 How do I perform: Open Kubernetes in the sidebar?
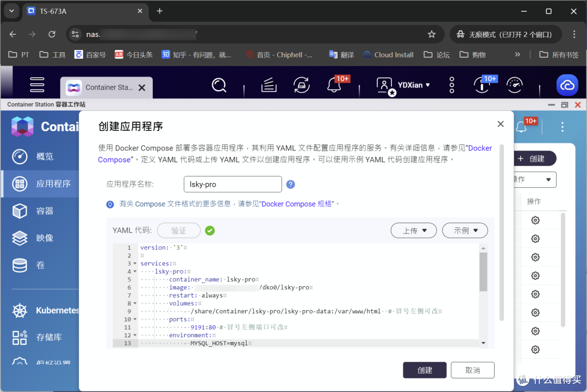(40, 311)
